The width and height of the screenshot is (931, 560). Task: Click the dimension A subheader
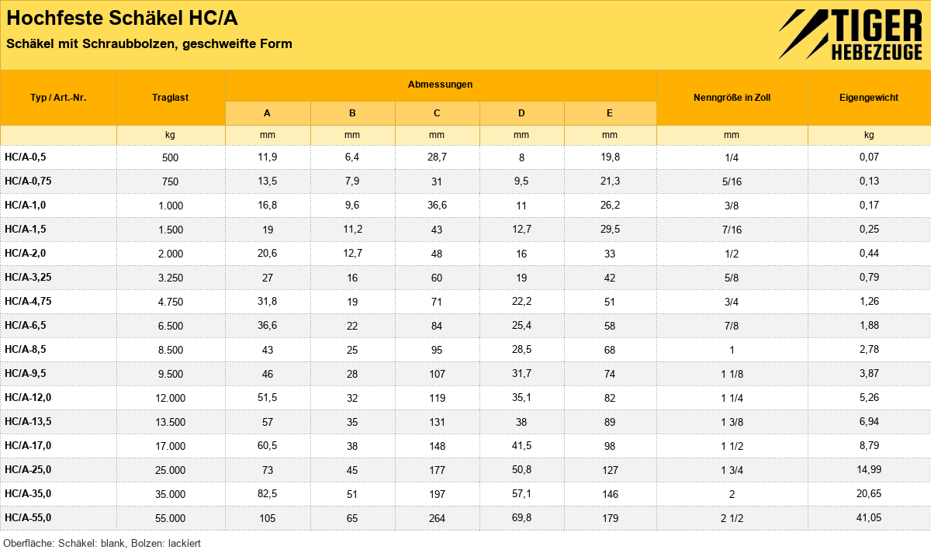(268, 113)
